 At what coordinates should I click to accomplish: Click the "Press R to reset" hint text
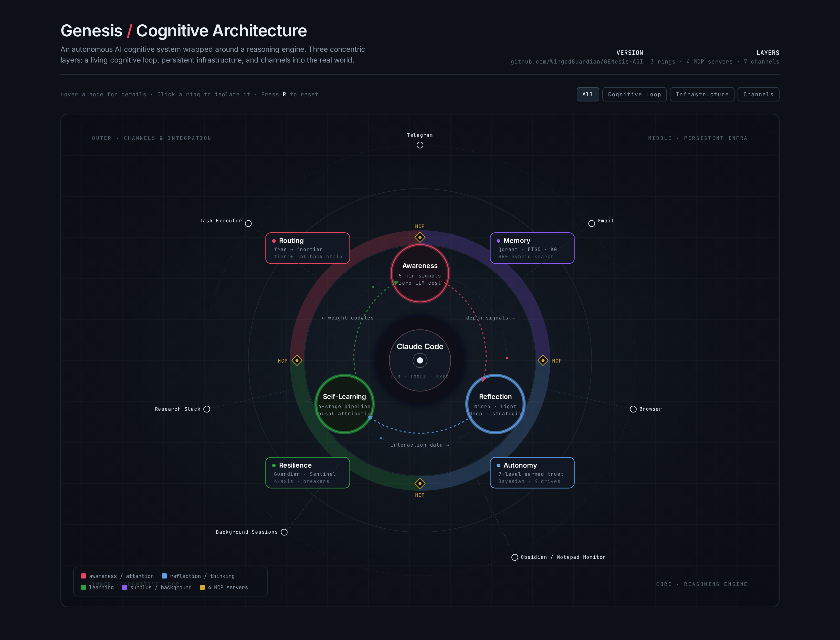point(289,95)
